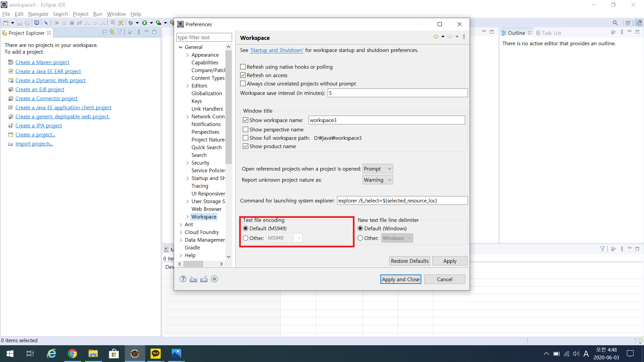
Task: Expand the Security tree node
Action: pyautogui.click(x=187, y=163)
